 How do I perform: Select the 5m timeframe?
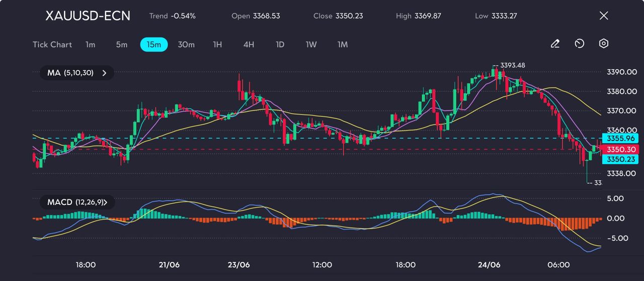(122, 45)
